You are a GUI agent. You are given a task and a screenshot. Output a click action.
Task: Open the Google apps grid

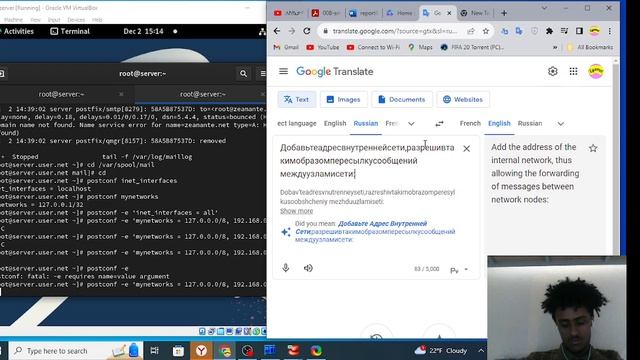pyautogui.click(x=573, y=71)
